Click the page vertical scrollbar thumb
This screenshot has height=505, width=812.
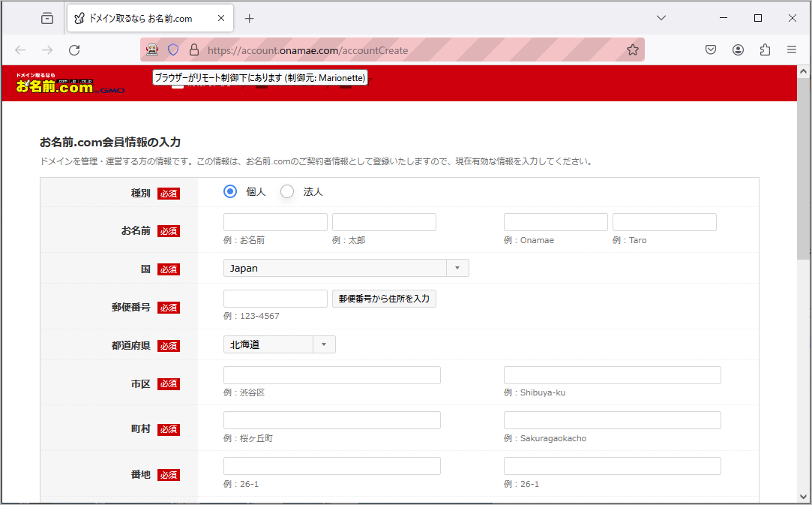click(803, 169)
